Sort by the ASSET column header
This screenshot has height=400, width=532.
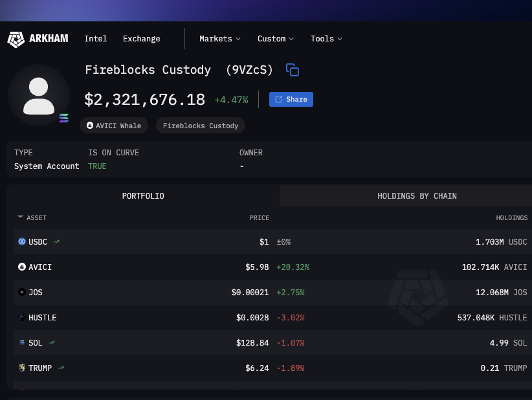[36, 218]
